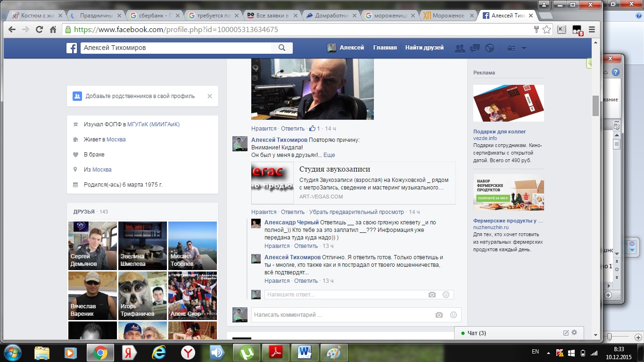Open friend thumbnail 'Алекс Скор'
644x362 pixels.
pos(192,296)
